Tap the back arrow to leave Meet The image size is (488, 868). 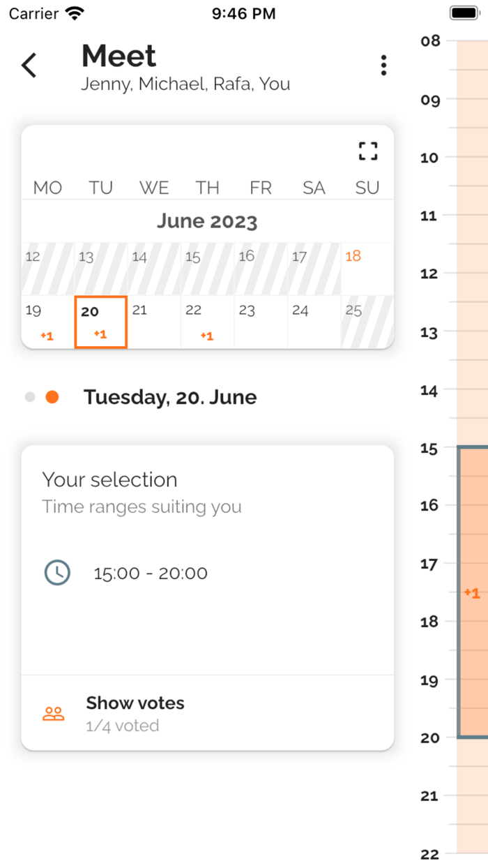coord(28,64)
